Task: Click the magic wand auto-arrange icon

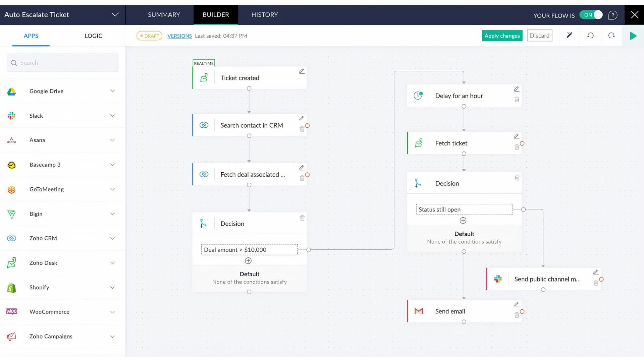Action: pyautogui.click(x=570, y=35)
